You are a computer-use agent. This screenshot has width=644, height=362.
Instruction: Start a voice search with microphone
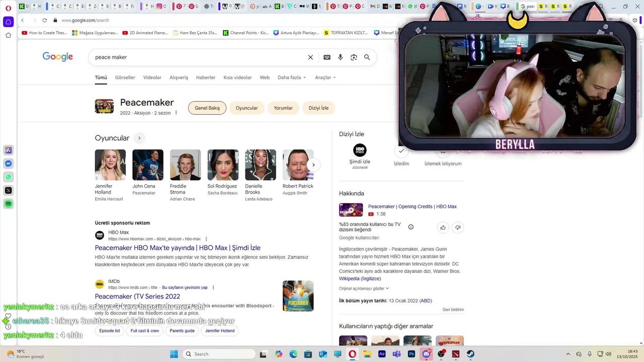point(341,57)
